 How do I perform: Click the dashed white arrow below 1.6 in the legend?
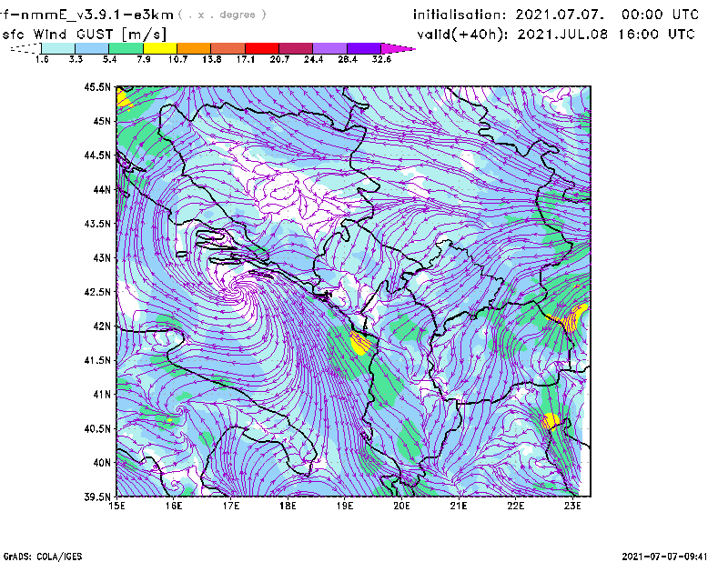coord(25,48)
